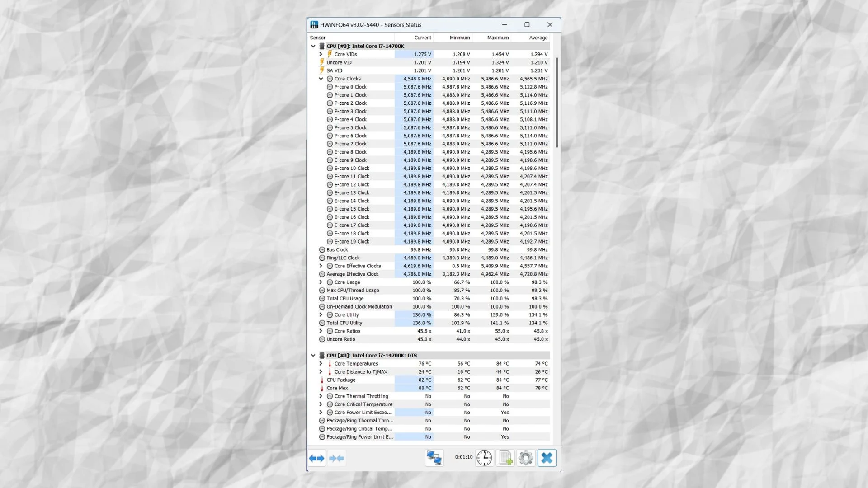Click the blue X close-sensors button
Viewport: 868px width, 488px height.
coord(547,458)
